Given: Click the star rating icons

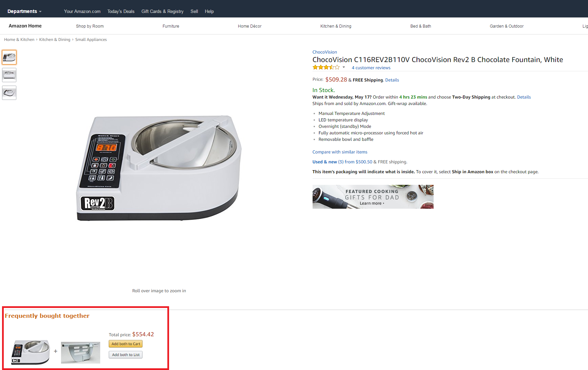Looking at the screenshot, I should pos(326,68).
